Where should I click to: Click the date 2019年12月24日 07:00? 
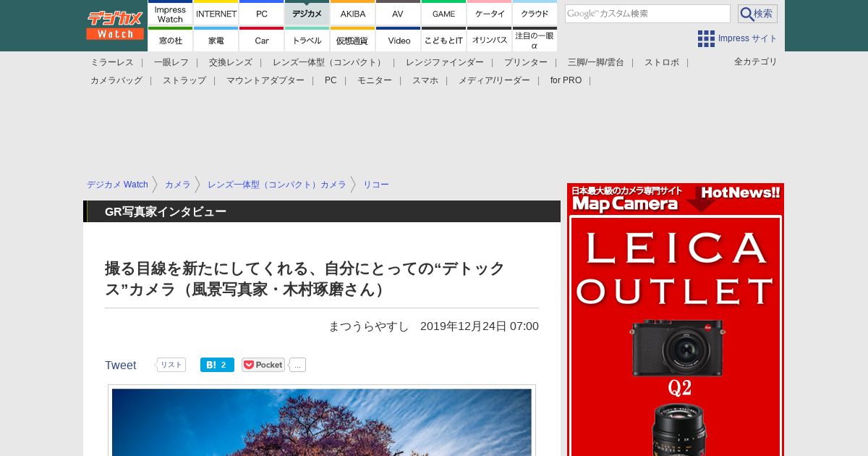[x=480, y=326]
